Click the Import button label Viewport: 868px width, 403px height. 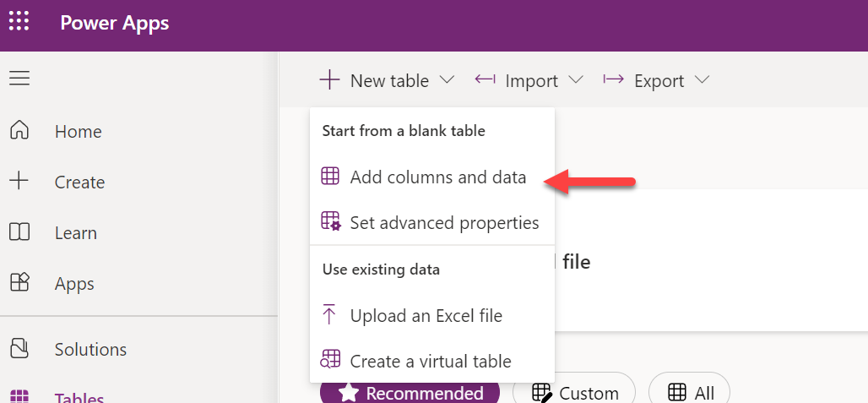coord(531,81)
